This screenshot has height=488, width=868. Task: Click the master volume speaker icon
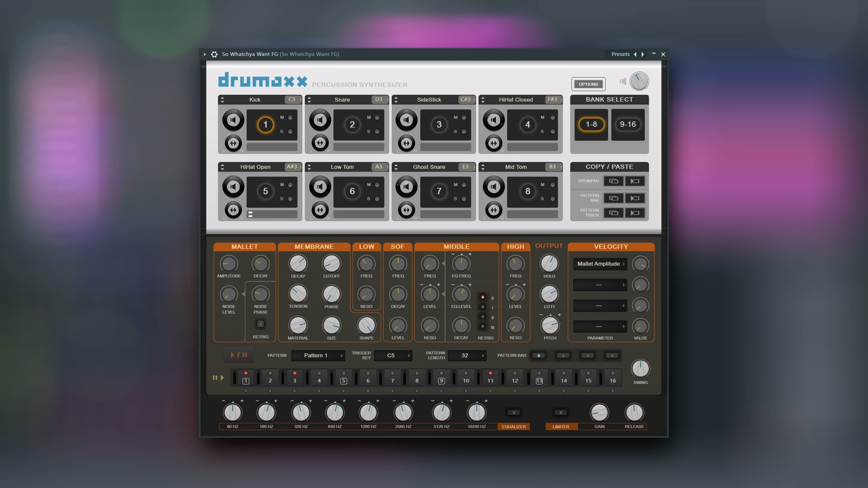[x=623, y=81]
